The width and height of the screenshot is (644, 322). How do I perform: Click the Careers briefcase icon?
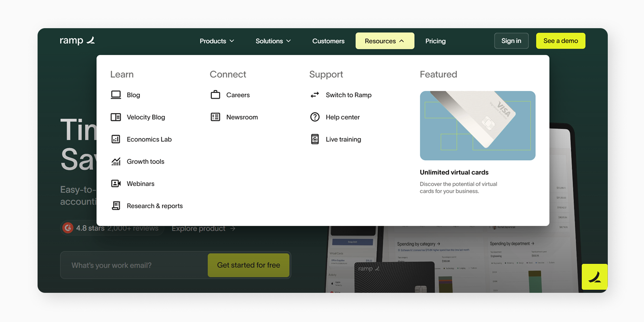215,95
